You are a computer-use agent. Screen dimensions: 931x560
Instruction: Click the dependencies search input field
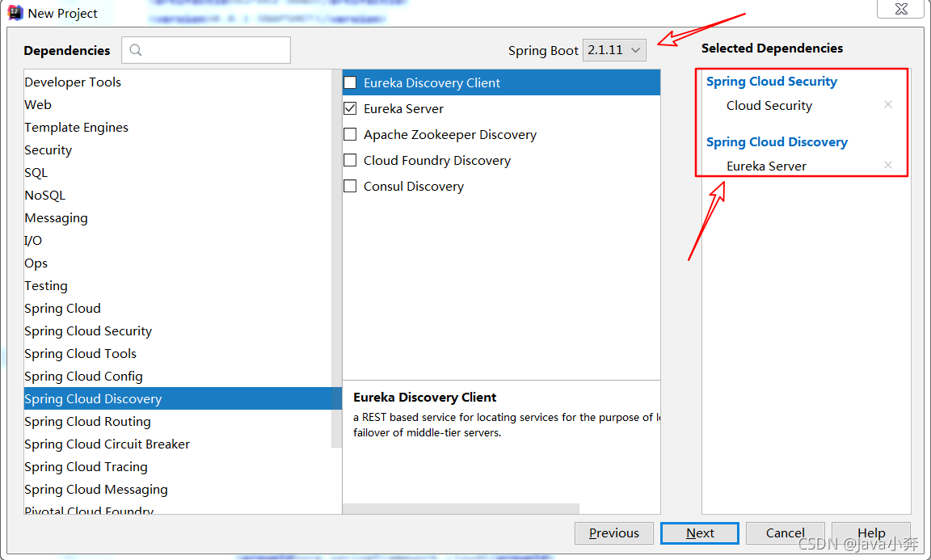206,50
